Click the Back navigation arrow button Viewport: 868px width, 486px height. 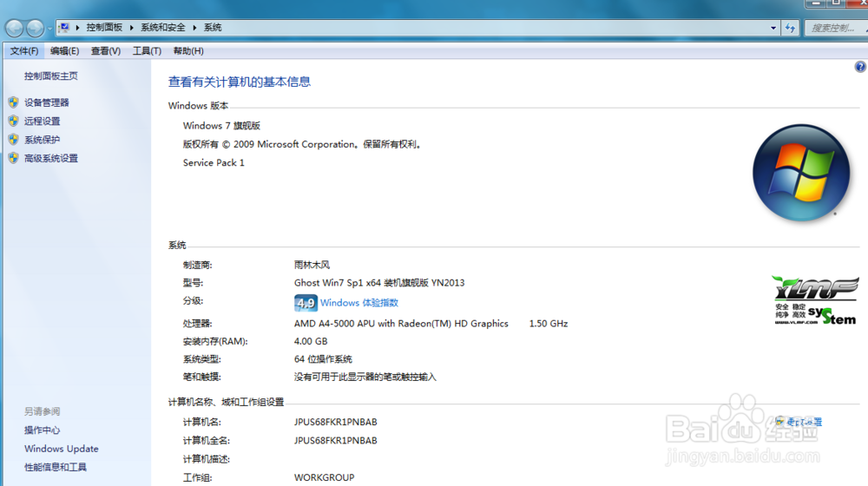click(15, 28)
